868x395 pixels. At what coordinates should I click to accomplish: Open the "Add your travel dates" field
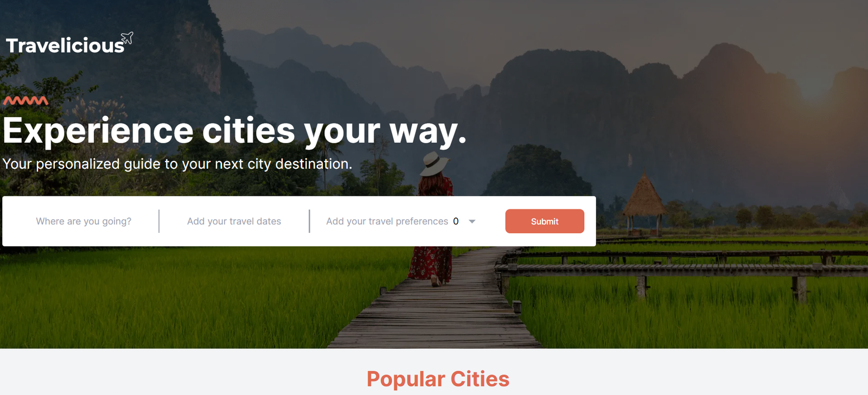[234, 221]
